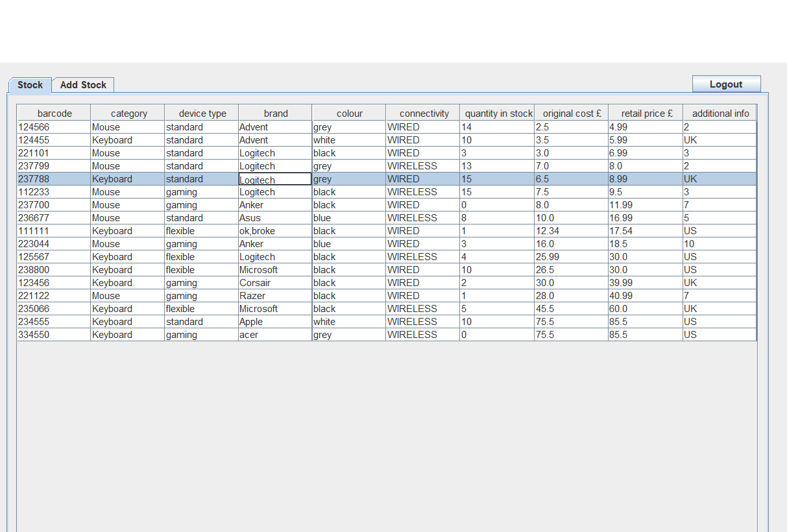Click the brand edit field in row 237788

tap(275, 179)
